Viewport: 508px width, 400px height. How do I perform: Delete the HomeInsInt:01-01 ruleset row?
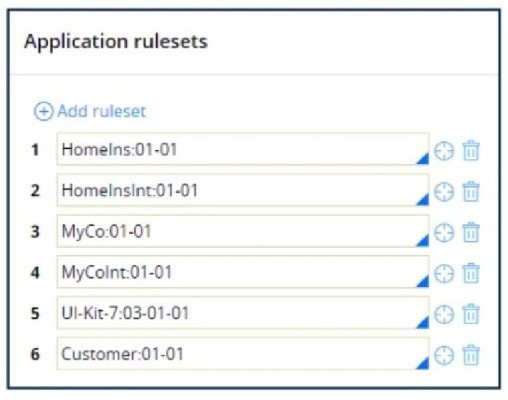(x=471, y=191)
